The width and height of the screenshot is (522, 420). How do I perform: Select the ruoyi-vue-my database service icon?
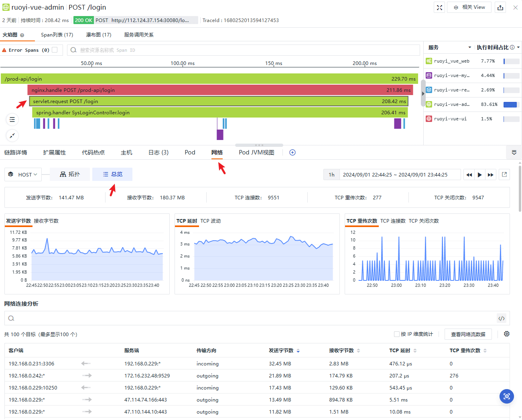tap(429, 75)
